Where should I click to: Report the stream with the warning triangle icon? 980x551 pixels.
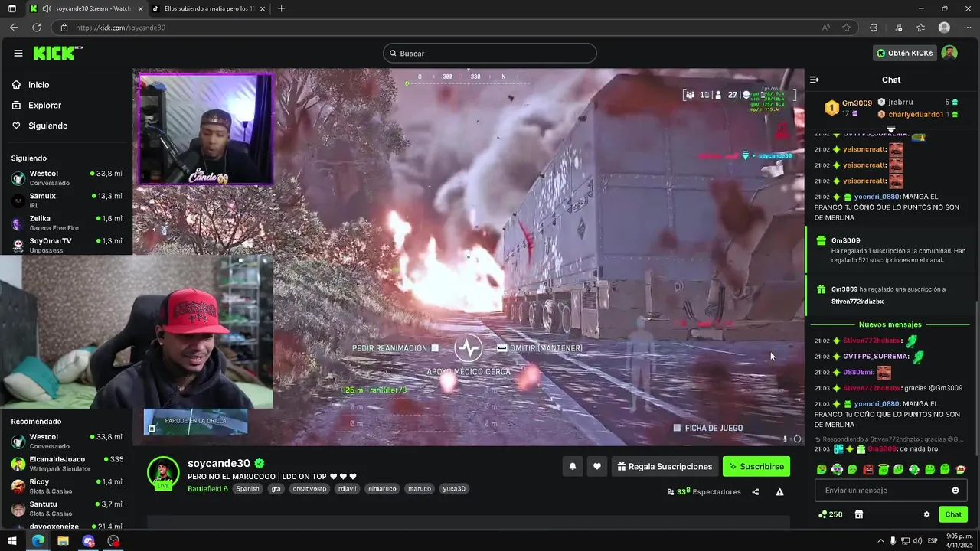pyautogui.click(x=779, y=492)
